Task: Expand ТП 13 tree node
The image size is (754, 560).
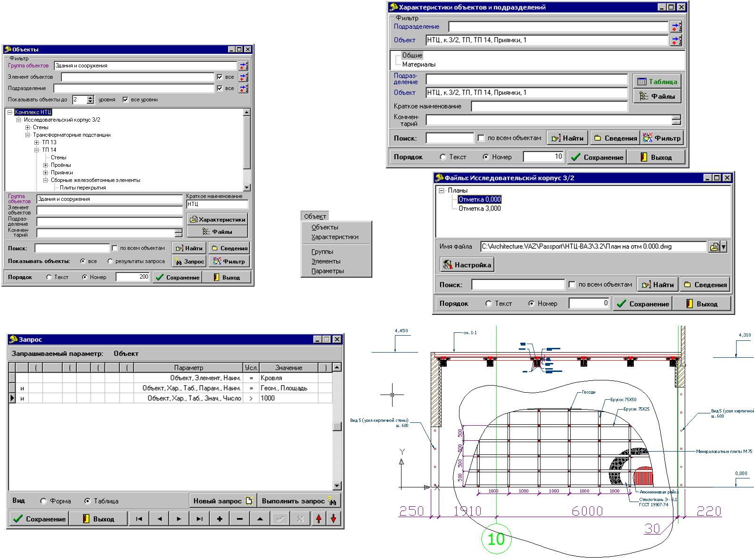Action: point(37,142)
